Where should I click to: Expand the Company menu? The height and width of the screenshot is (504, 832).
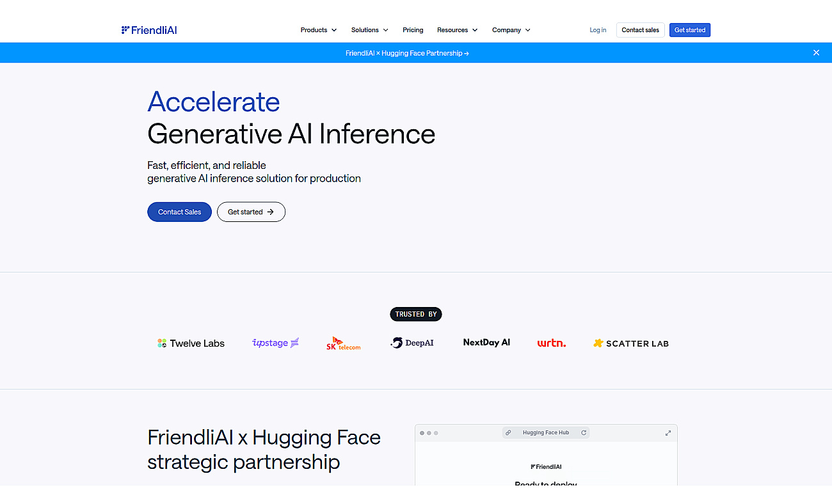tap(511, 30)
